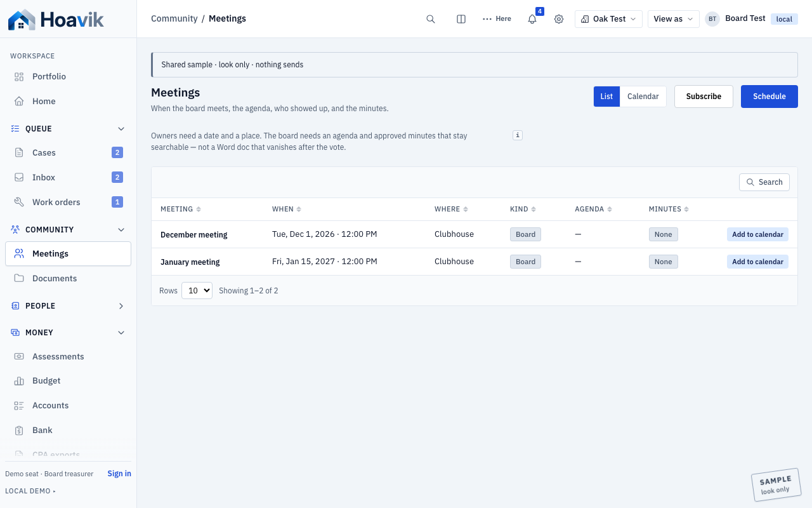Sort by the Where column arrows
Screen dimensions: 812x508
[x=466, y=210]
